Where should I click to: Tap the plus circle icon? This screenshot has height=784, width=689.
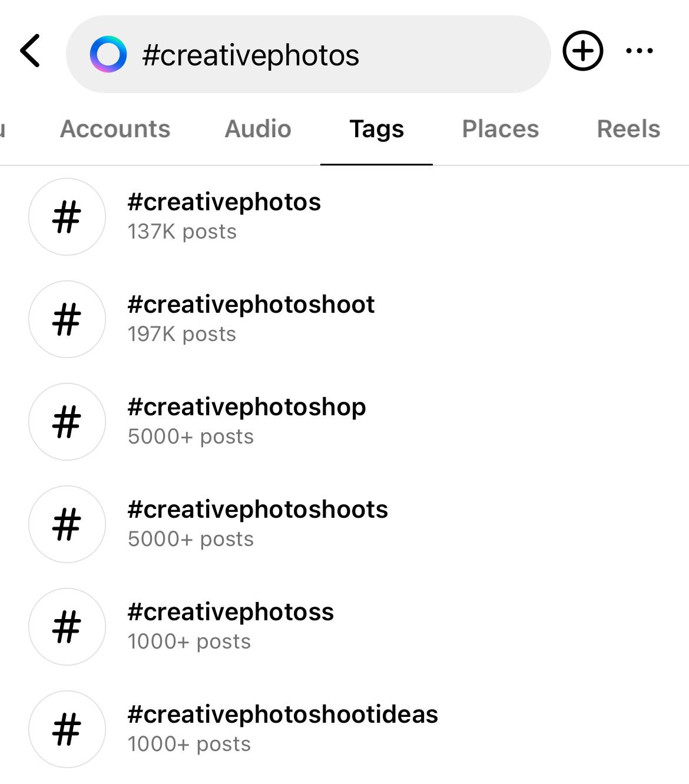(583, 51)
